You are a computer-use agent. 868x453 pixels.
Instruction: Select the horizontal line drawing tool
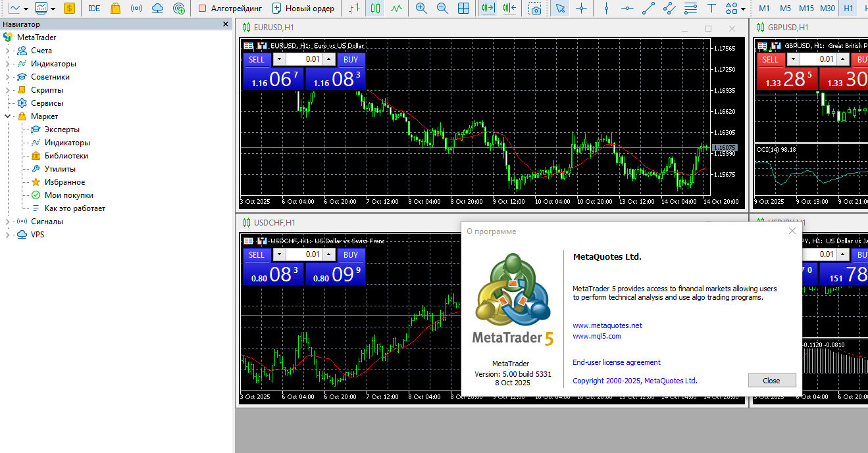pyautogui.click(x=627, y=9)
